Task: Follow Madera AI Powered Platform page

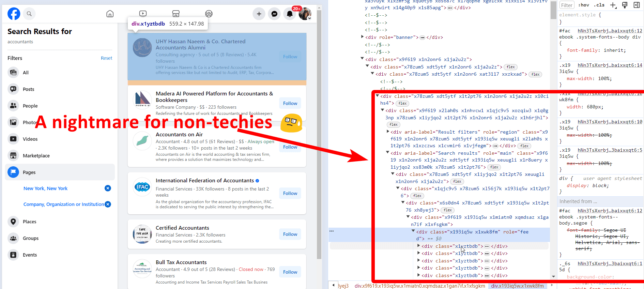Action: click(290, 103)
